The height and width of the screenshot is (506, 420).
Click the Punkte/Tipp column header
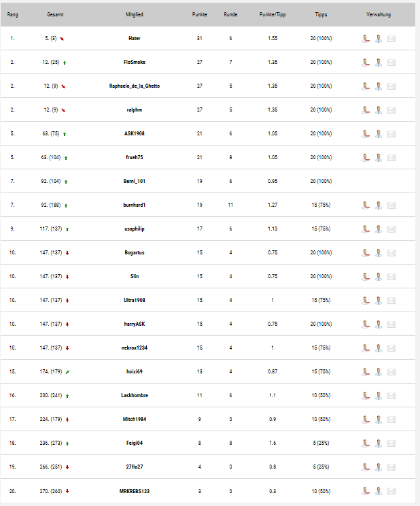pos(273,14)
